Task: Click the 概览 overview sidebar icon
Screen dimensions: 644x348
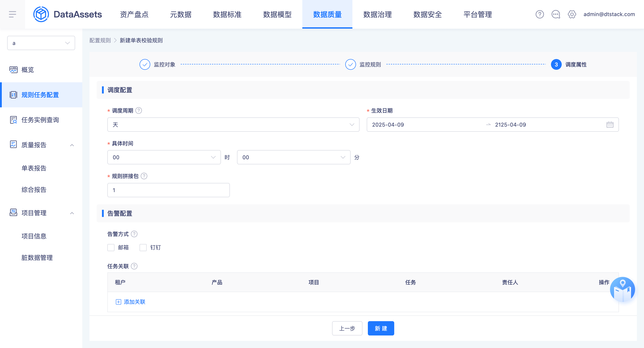Action: click(13, 70)
